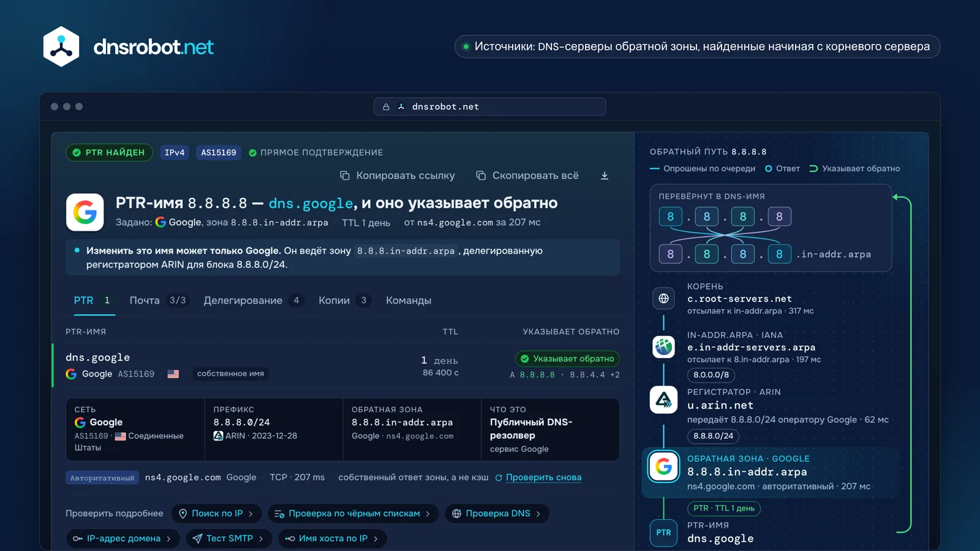Open Поиск по IP tool
This screenshot has height=551, width=980.
217,514
